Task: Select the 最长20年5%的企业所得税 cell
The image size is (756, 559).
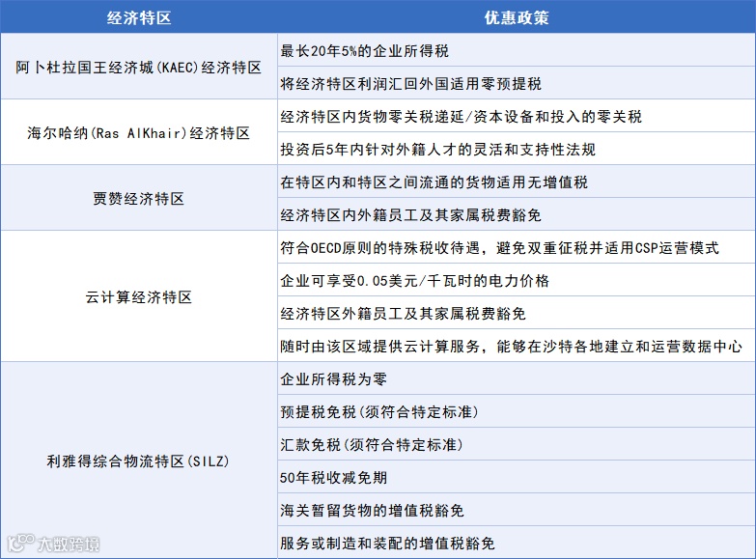Action: click(x=517, y=50)
